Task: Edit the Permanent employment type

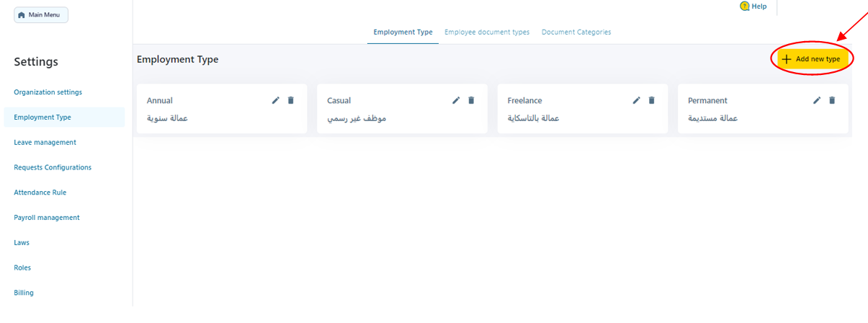Action: click(x=817, y=100)
